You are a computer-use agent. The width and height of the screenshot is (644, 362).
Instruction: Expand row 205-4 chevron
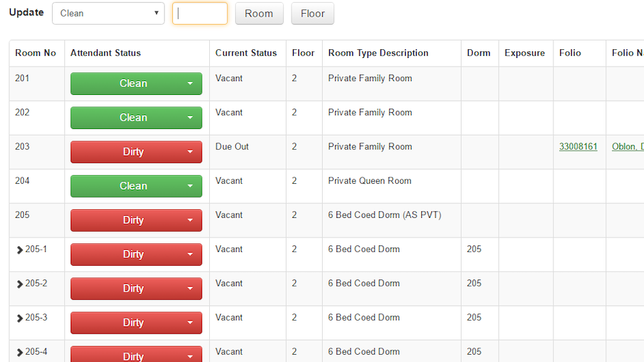point(20,352)
